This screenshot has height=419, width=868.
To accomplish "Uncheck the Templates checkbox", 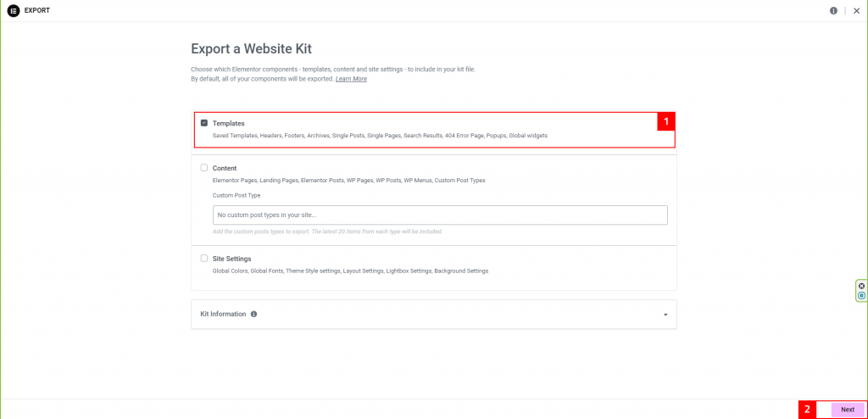I will point(204,123).
